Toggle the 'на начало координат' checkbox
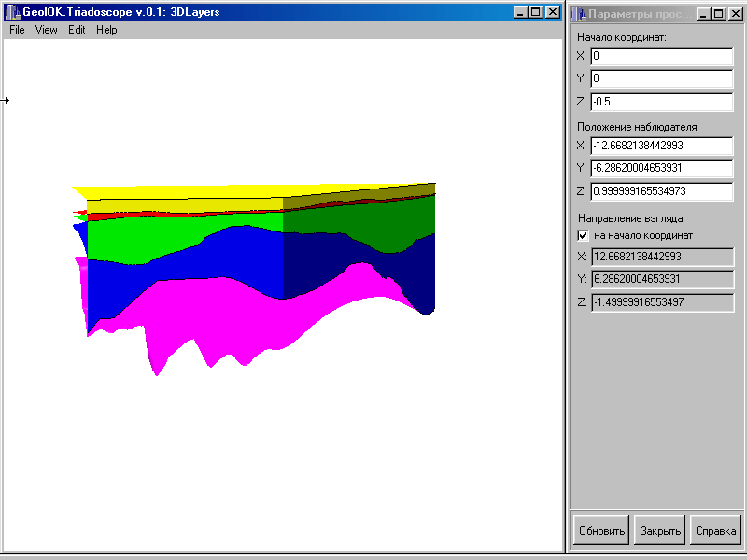This screenshot has height=560, width=747. click(x=584, y=235)
